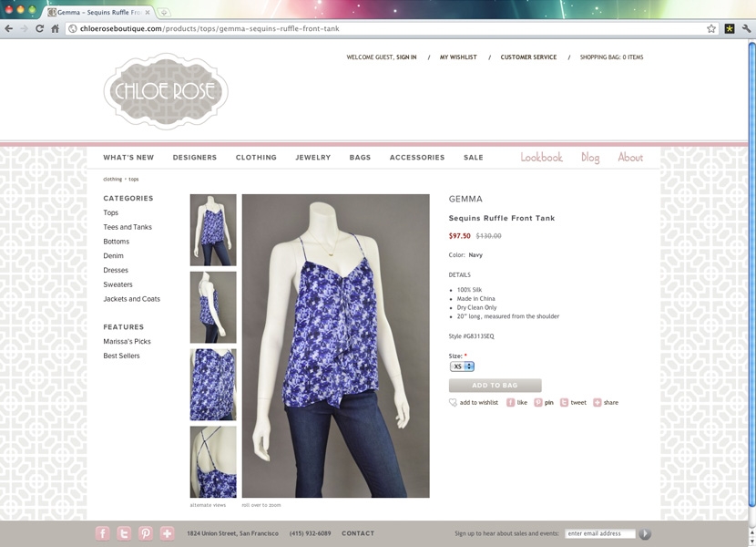View the back straps thumbnail
756x547 pixels.
click(213, 461)
